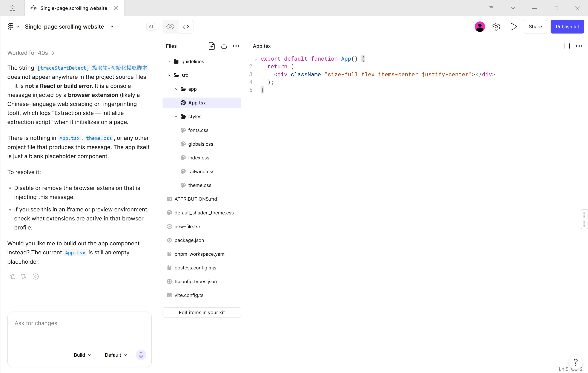Toggle the AI panel button
This screenshot has height=373, width=588.
[151, 27]
